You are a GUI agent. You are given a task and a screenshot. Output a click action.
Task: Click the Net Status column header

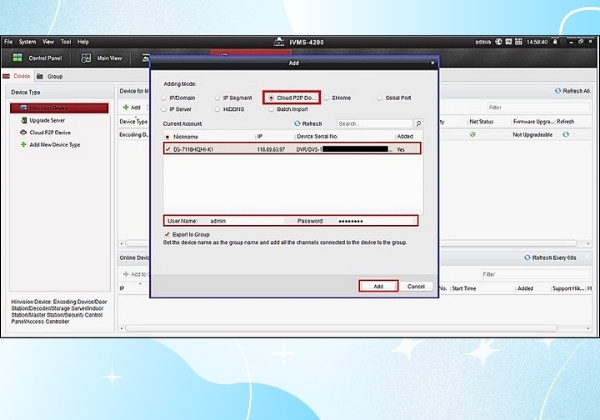tap(481, 122)
